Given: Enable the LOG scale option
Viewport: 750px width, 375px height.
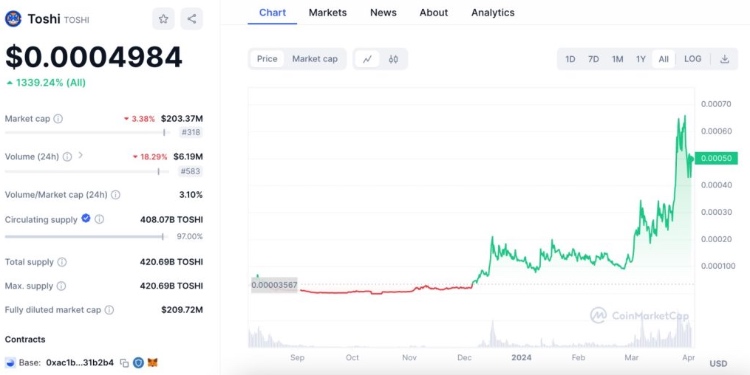Looking at the screenshot, I should (x=693, y=59).
